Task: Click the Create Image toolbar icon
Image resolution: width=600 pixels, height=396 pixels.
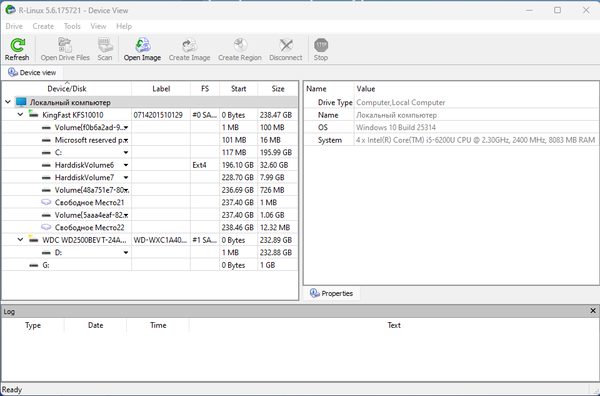Action: pyautogui.click(x=189, y=45)
